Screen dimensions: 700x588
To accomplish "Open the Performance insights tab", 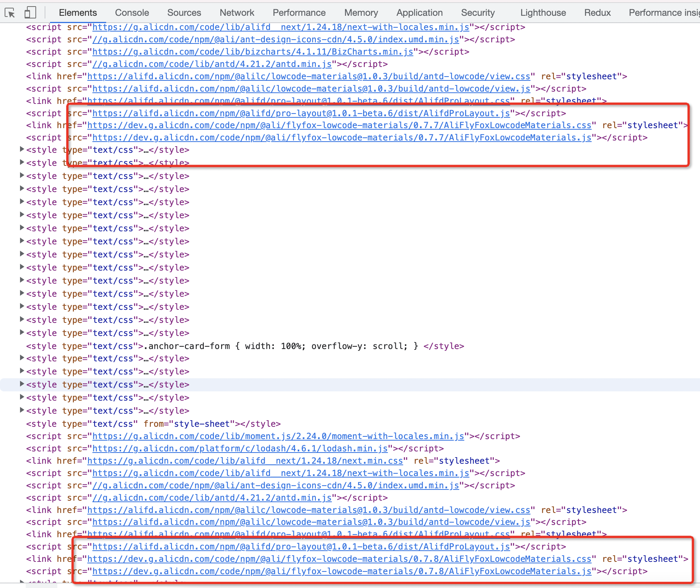I will [x=664, y=13].
